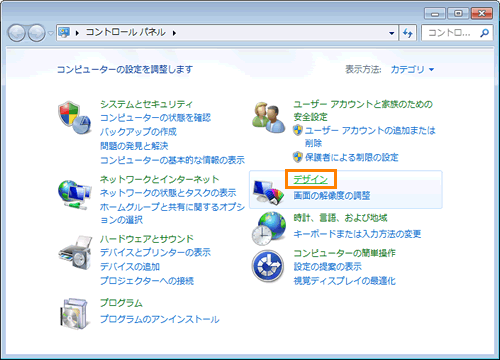Click the Network and Internet globe icon
Screen dimensions: 500x360
coord(75,195)
